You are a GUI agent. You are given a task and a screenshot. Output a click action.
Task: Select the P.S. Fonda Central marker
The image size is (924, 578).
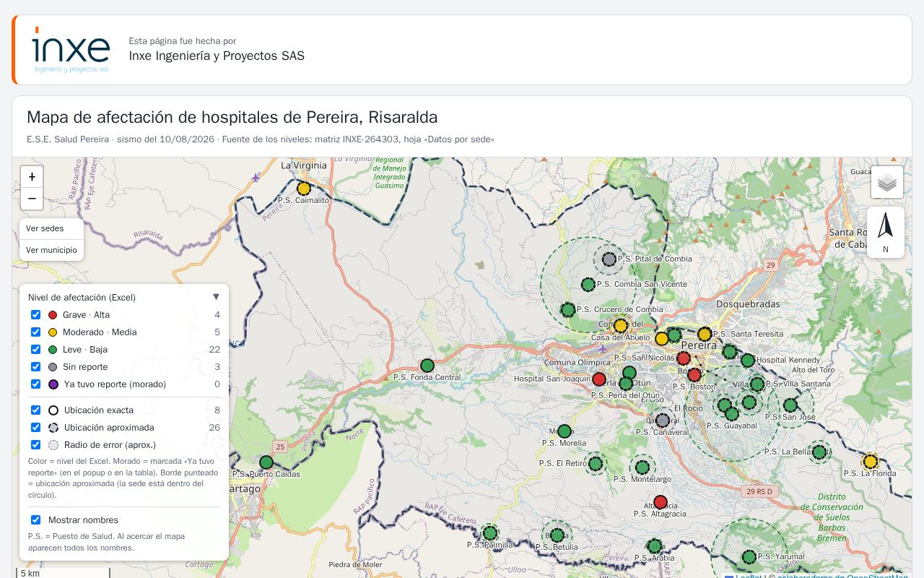[x=427, y=366]
